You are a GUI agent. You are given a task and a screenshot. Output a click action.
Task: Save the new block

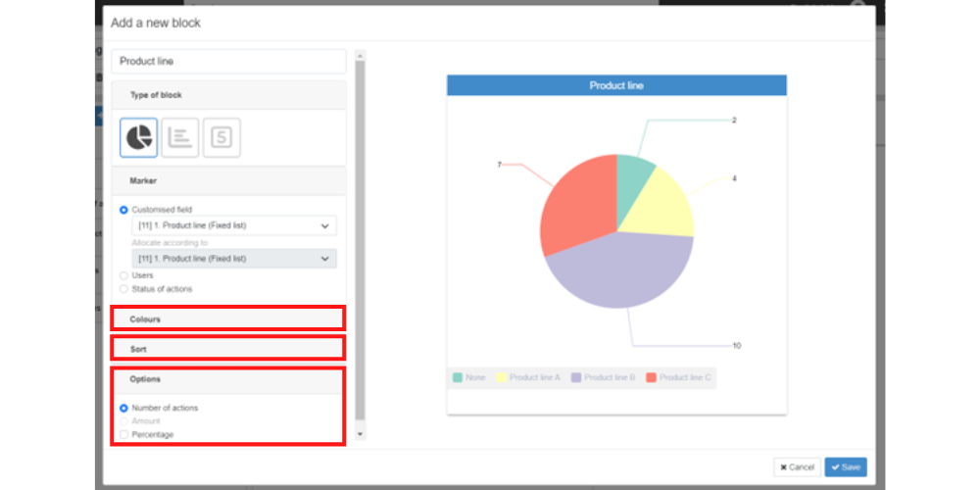pyautogui.click(x=846, y=467)
